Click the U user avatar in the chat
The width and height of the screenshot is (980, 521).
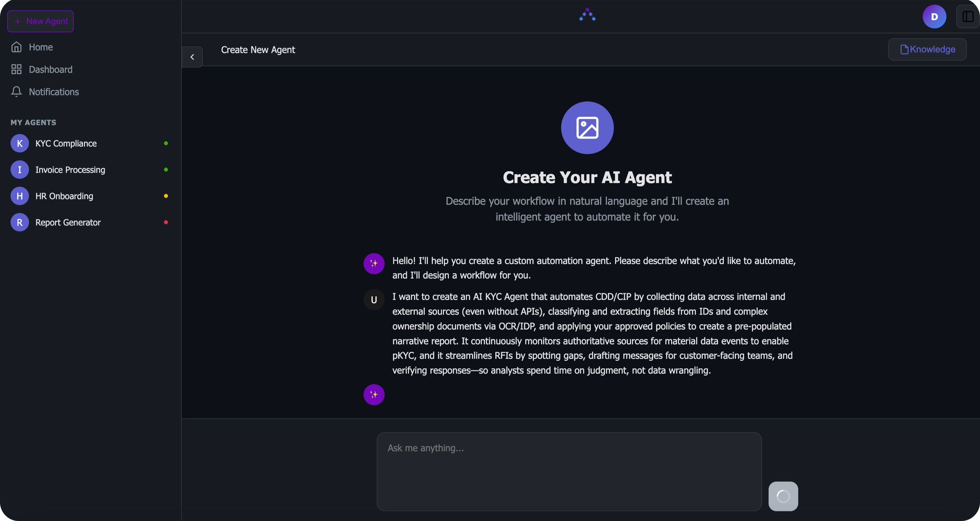(373, 300)
